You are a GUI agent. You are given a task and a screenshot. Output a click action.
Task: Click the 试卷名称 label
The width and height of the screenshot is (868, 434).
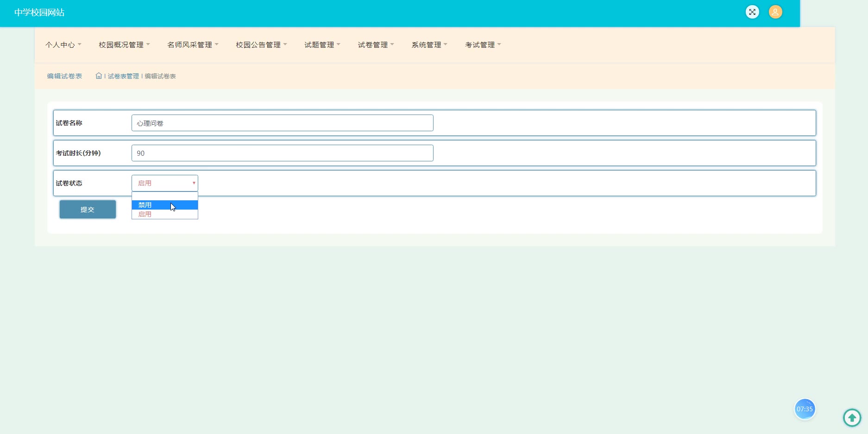pyautogui.click(x=69, y=123)
